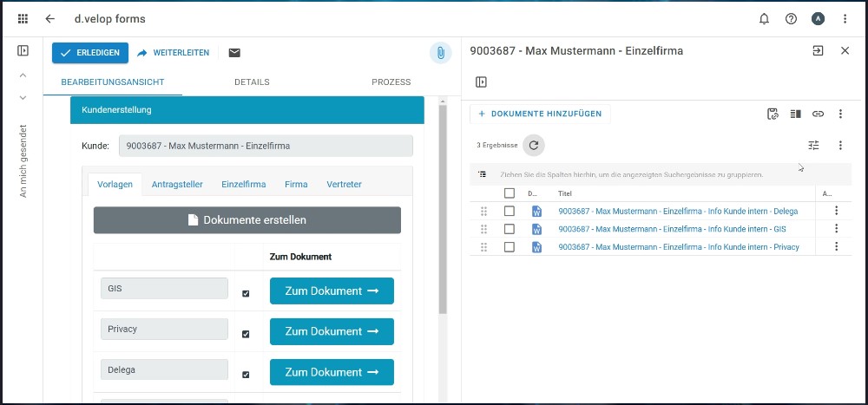Click the Erledigen button
This screenshot has width=868, height=405.
click(x=90, y=53)
